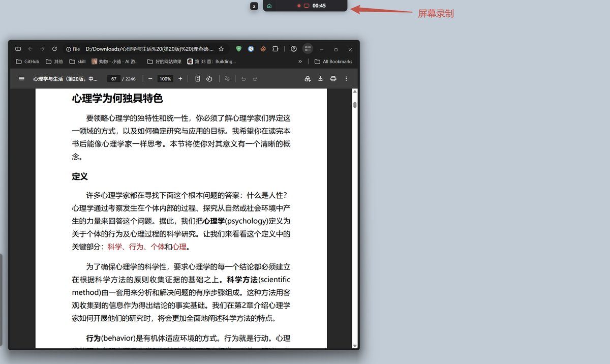This screenshot has width=610, height=364.
Task: Download the PDF file
Action: click(x=320, y=79)
